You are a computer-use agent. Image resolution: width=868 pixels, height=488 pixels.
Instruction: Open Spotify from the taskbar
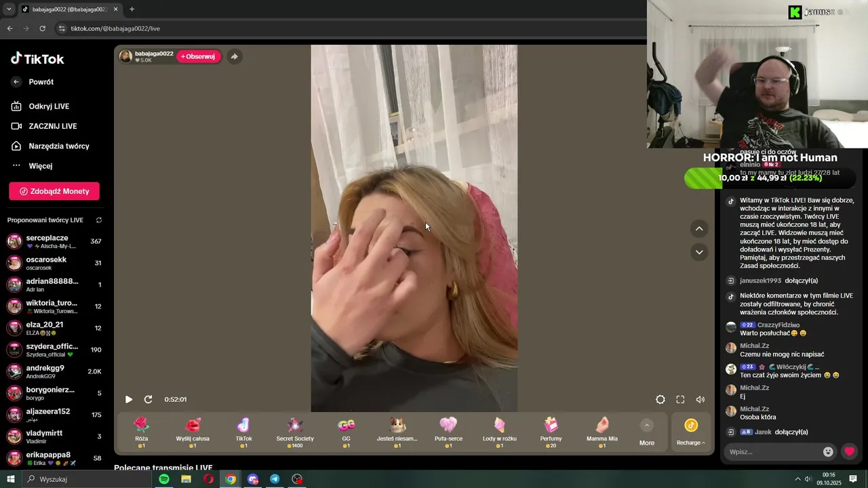[164, 479]
